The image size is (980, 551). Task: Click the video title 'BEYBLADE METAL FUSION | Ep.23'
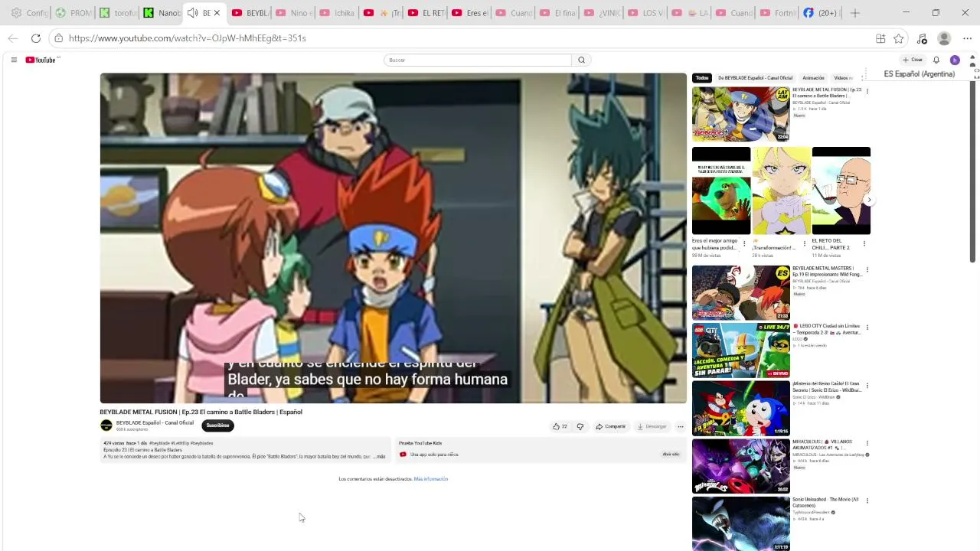[201, 412]
